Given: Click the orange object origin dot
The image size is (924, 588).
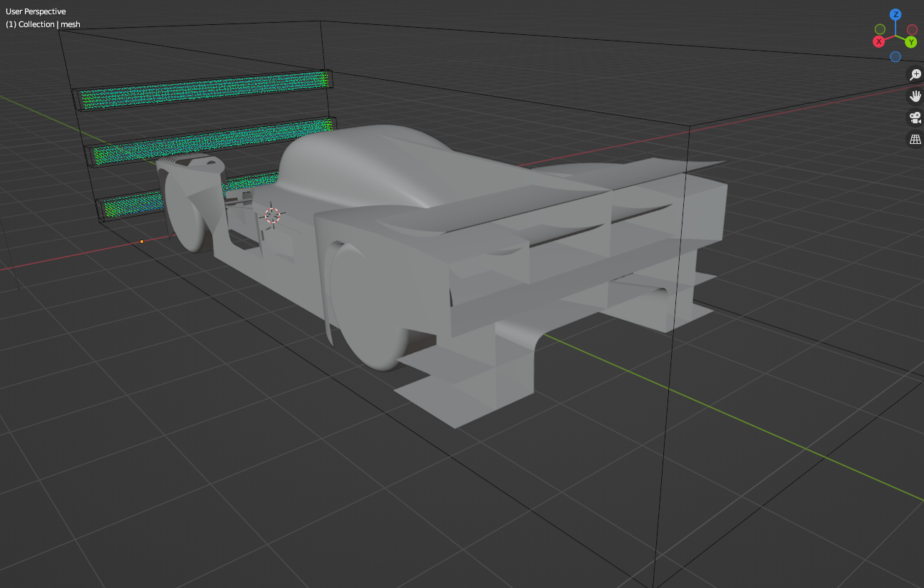Looking at the screenshot, I should (142, 242).
